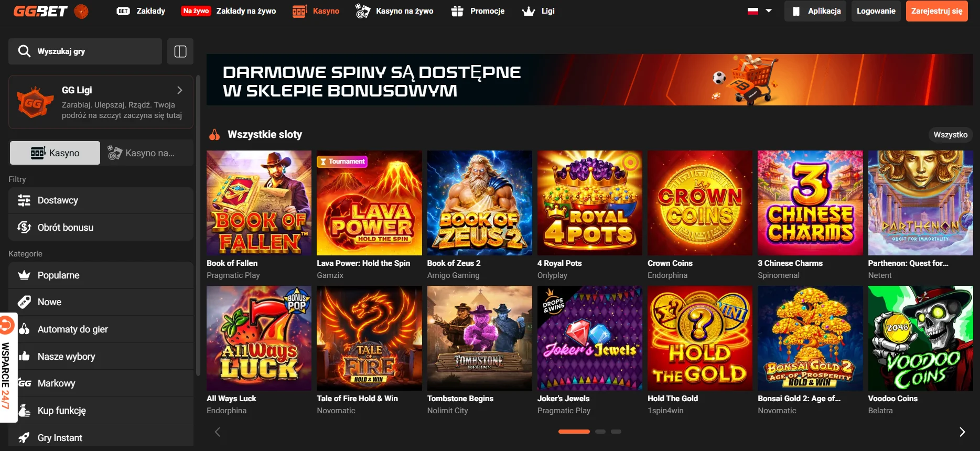Select Automaty do gier category
Screen dimensions: 980x451
[101, 329]
